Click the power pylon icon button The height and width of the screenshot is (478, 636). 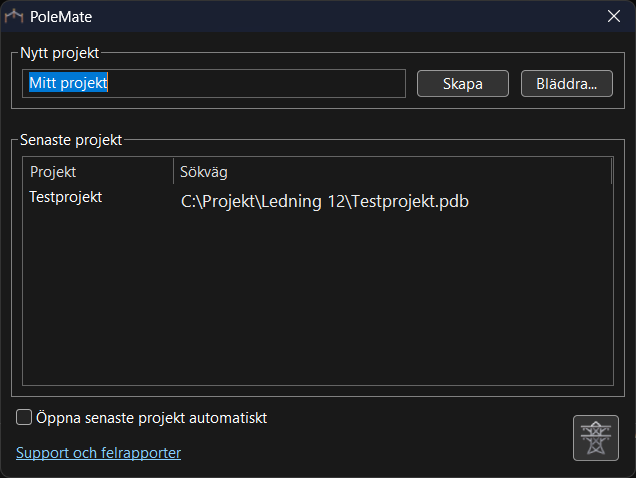[x=595, y=438]
